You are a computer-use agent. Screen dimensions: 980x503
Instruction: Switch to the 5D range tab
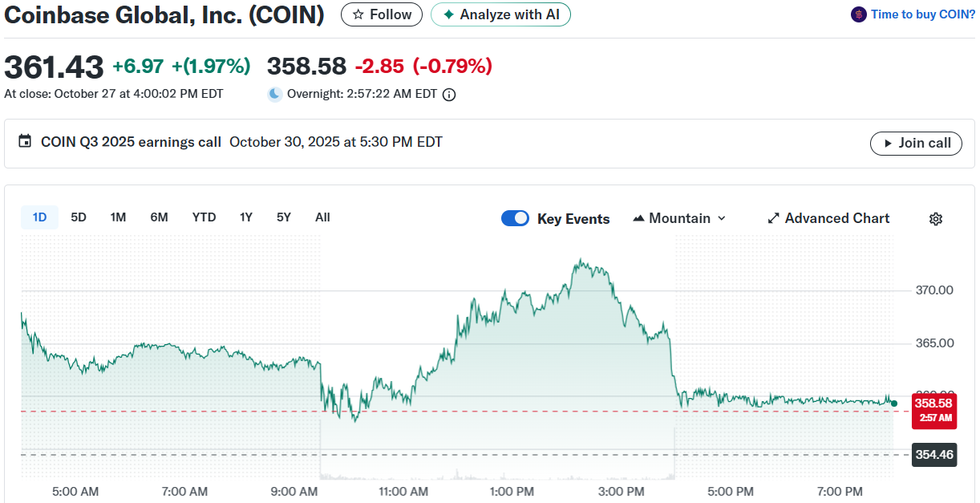click(79, 217)
